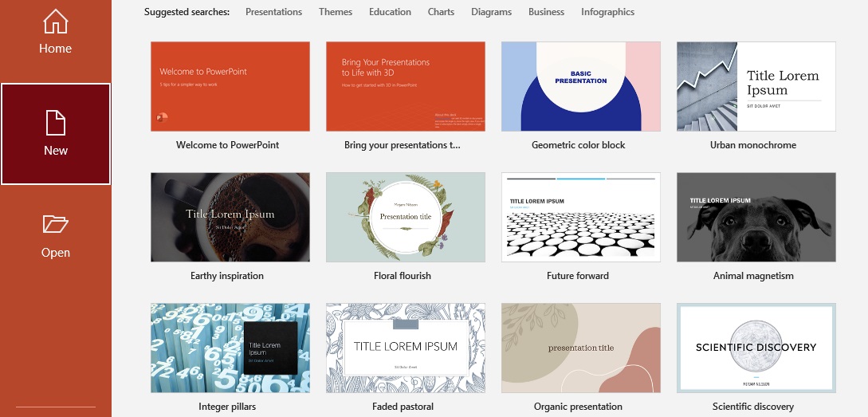
Task: Select the Education suggested search
Action: pyautogui.click(x=390, y=12)
